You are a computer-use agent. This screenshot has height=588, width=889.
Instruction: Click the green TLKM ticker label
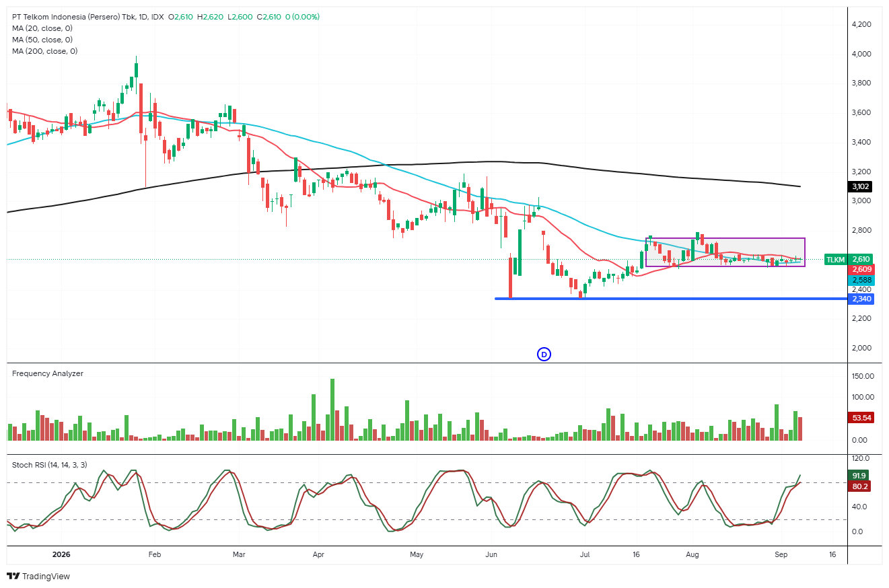click(835, 259)
